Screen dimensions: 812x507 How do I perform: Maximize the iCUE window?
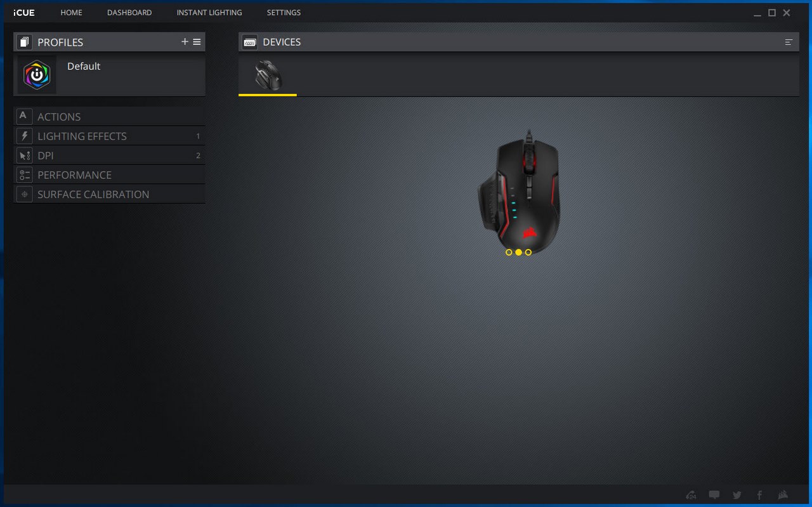772,13
